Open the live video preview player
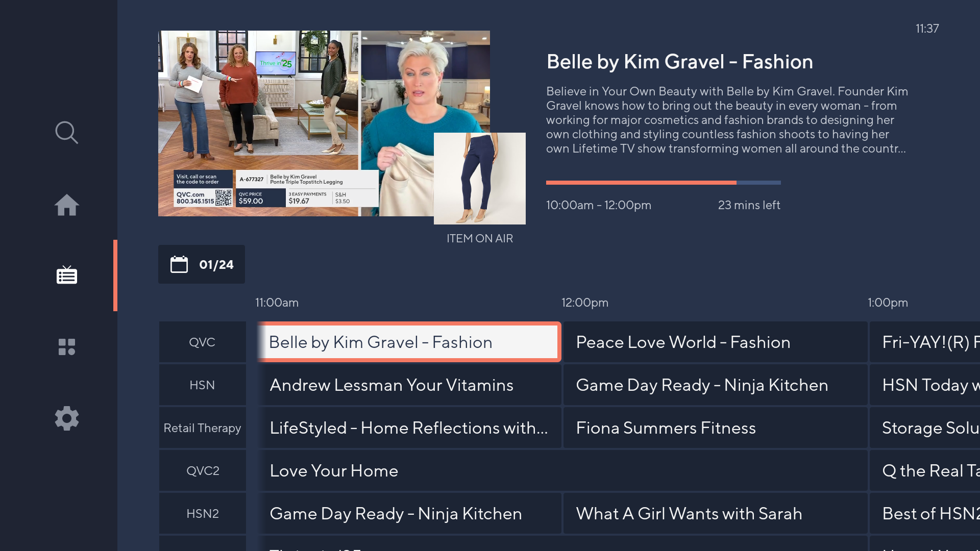 pyautogui.click(x=324, y=122)
